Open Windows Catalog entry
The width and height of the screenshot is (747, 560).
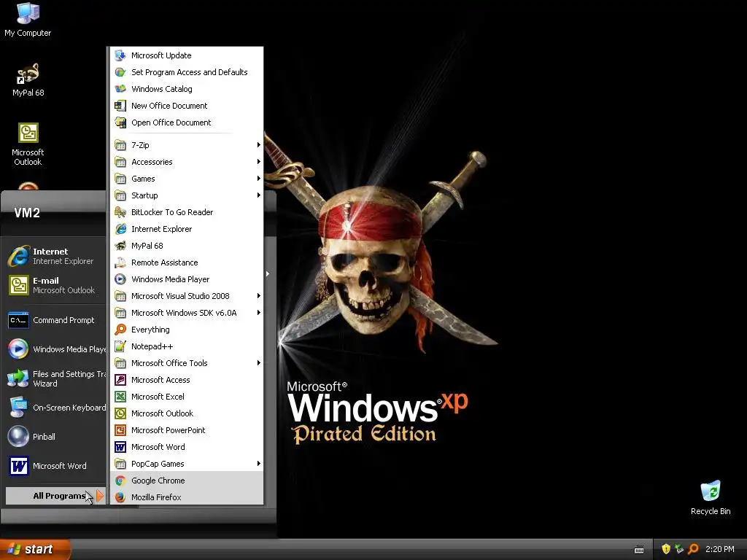(x=187, y=89)
